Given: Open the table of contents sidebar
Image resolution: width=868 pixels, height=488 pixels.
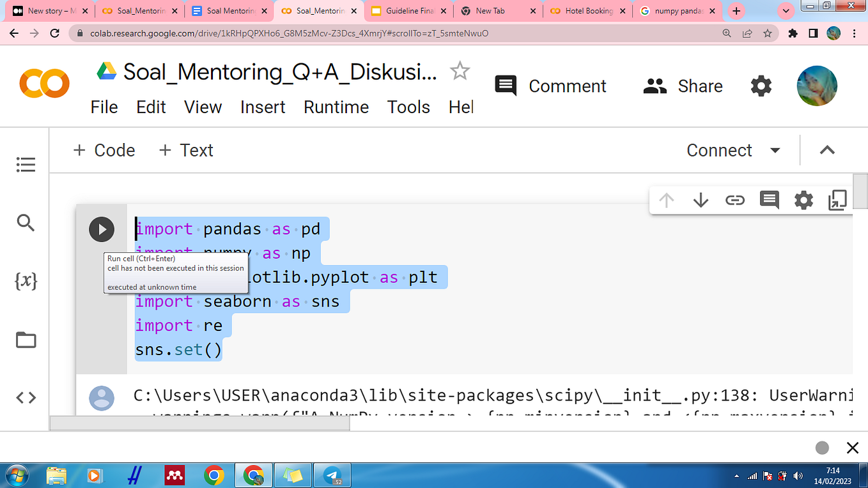Looking at the screenshot, I should pyautogui.click(x=26, y=164).
